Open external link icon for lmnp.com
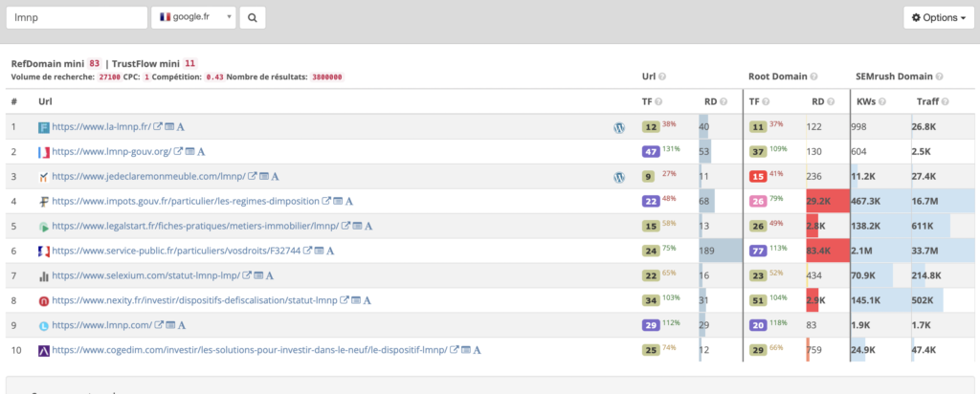The width and height of the screenshot is (980, 394). tap(159, 325)
